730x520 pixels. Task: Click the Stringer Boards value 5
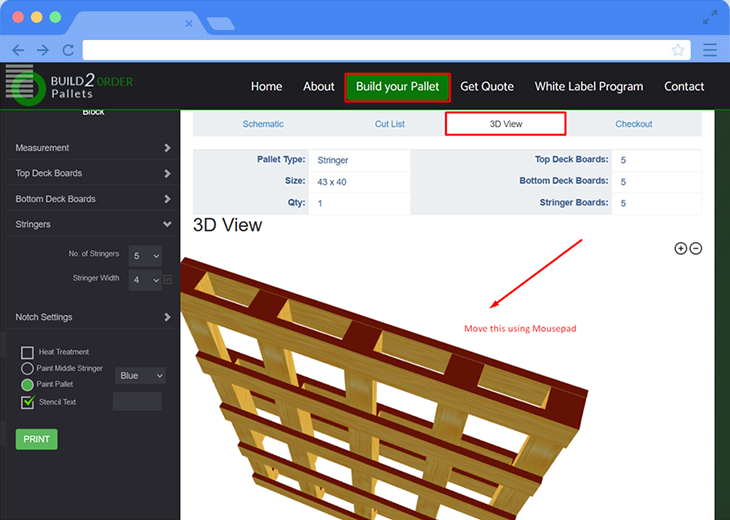click(623, 203)
